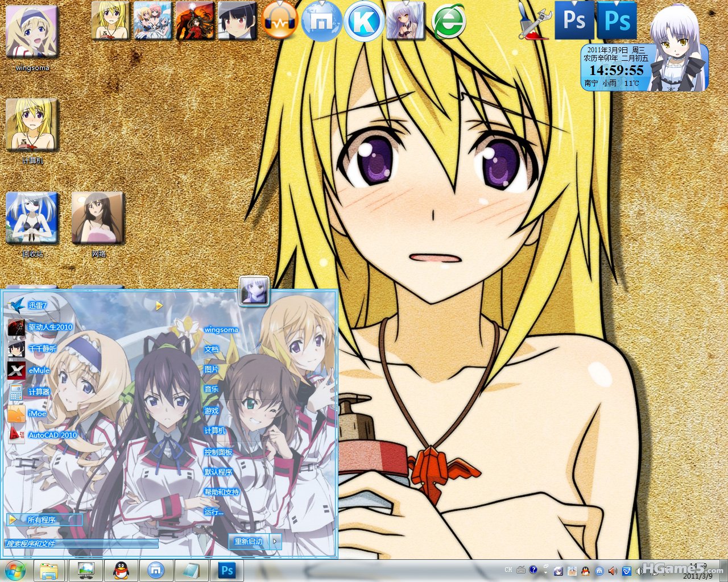
Task: Open shutdown options arrow beside 重新启动
Action: 275,541
